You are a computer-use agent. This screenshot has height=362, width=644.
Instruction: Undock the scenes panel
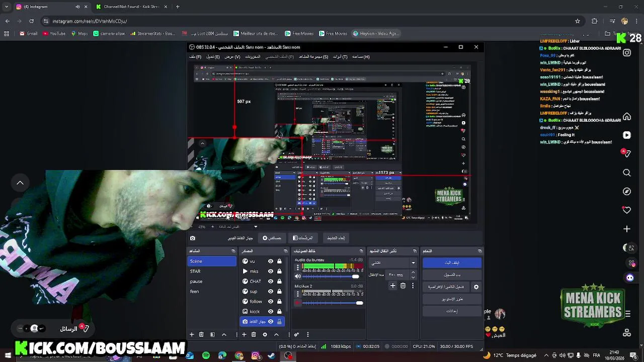click(233, 251)
